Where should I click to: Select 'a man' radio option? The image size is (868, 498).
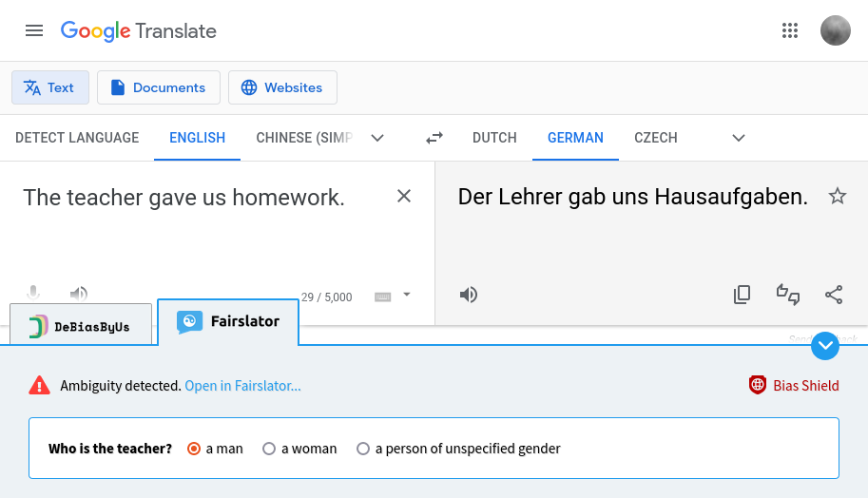click(194, 449)
